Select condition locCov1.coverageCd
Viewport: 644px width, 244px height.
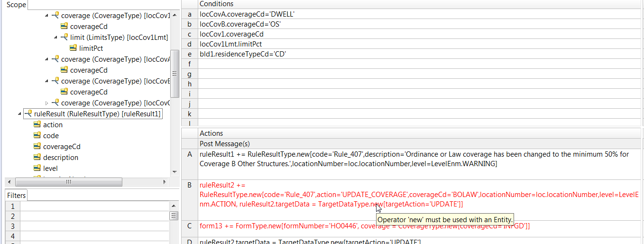tap(419, 34)
